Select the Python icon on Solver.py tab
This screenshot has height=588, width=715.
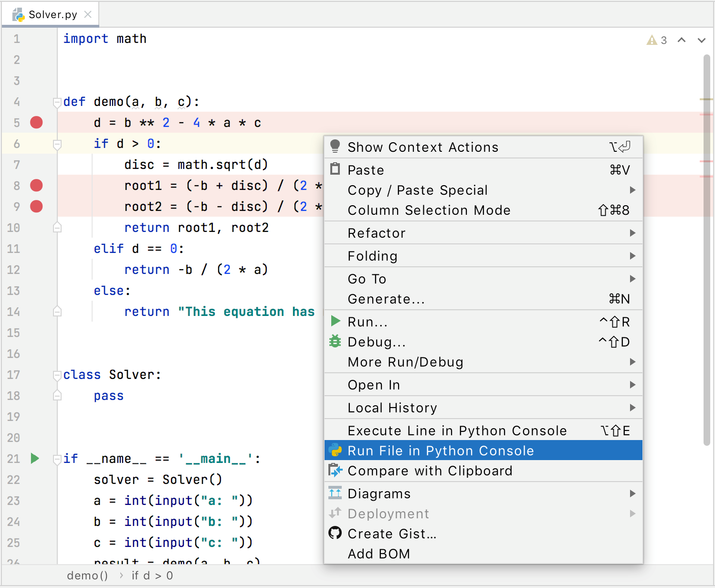pyautogui.click(x=20, y=14)
